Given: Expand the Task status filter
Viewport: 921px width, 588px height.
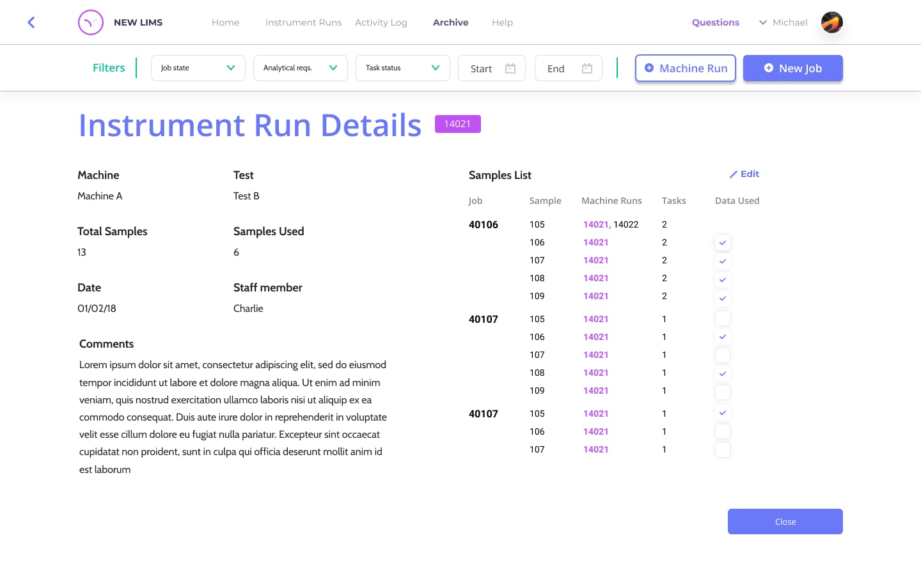Looking at the screenshot, I should click(x=403, y=68).
